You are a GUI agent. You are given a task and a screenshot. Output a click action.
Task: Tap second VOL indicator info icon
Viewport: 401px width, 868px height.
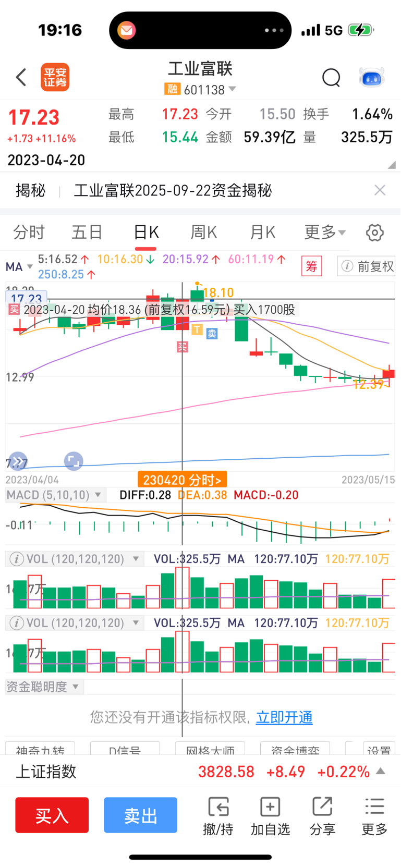click(x=17, y=623)
